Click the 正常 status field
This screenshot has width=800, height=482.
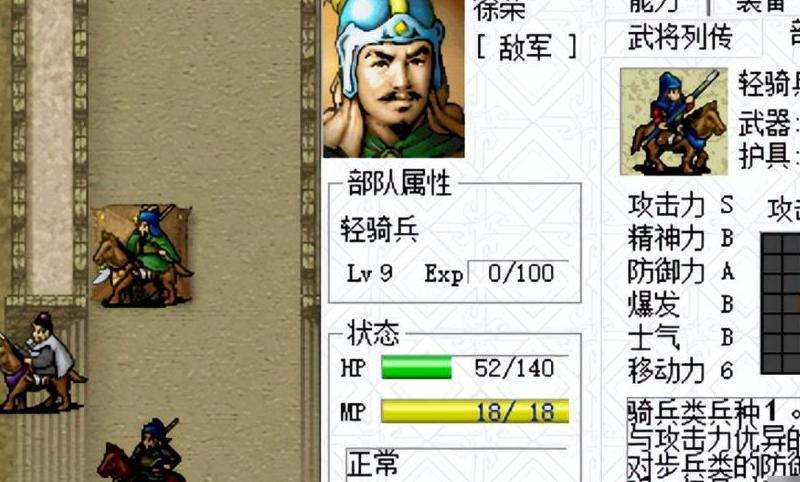[456, 464]
